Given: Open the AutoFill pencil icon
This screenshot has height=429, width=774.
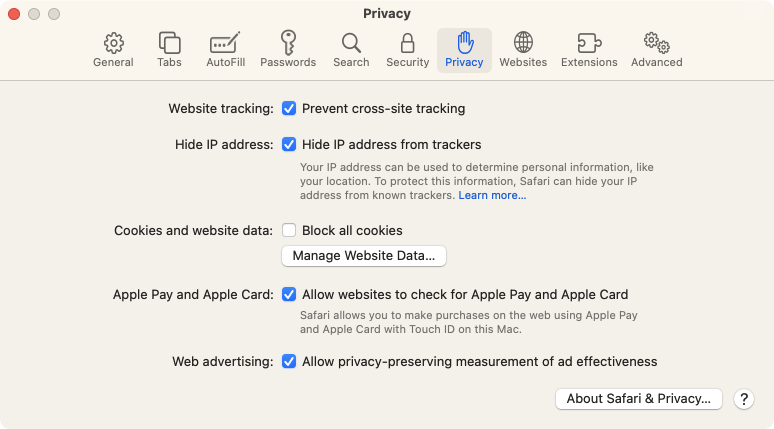Looking at the screenshot, I should (x=225, y=42).
